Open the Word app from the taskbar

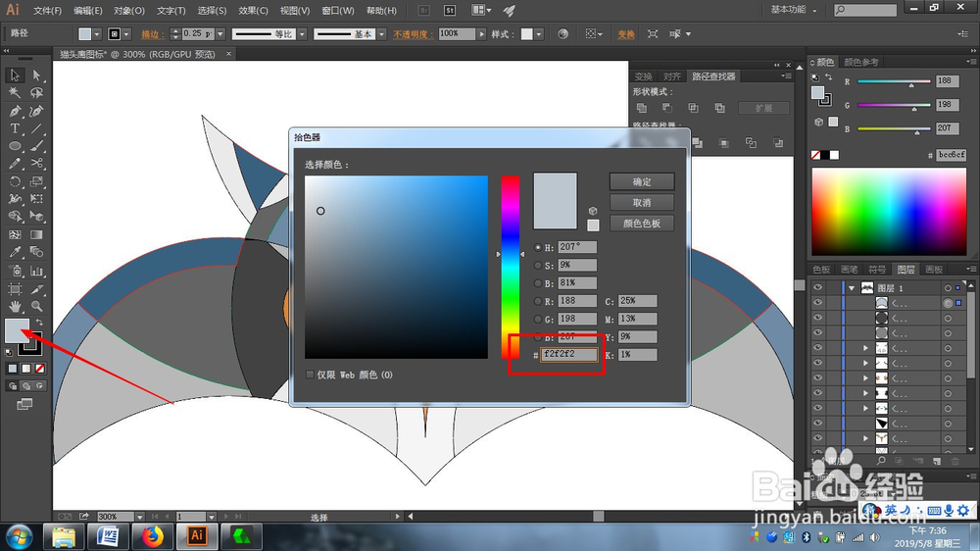(108, 536)
